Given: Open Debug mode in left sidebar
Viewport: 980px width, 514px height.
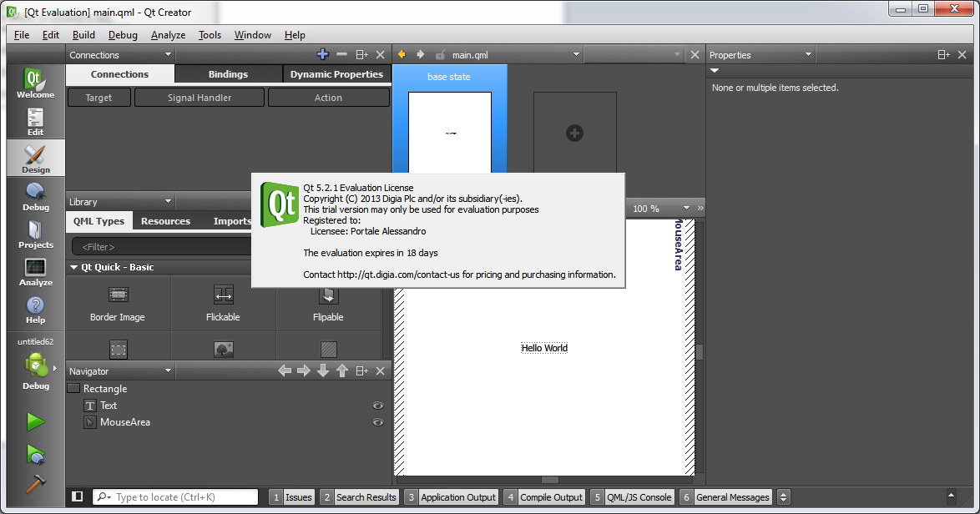Looking at the screenshot, I should (x=35, y=197).
